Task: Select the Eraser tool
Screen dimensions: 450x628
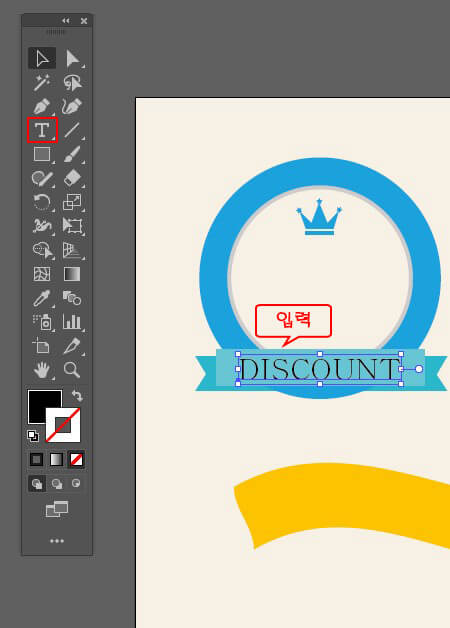Action: pyautogui.click(x=72, y=178)
